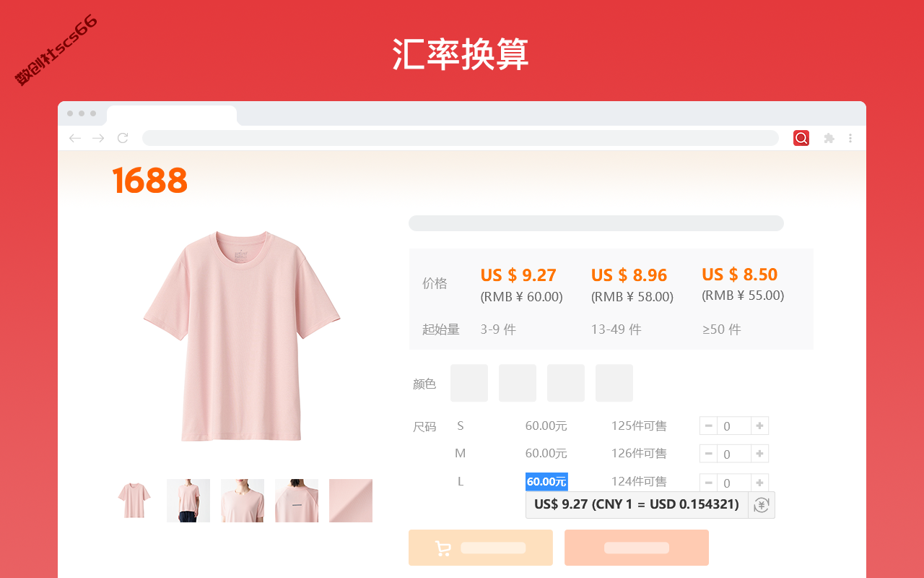
Task: Click size S quantity input field
Action: [734, 426]
